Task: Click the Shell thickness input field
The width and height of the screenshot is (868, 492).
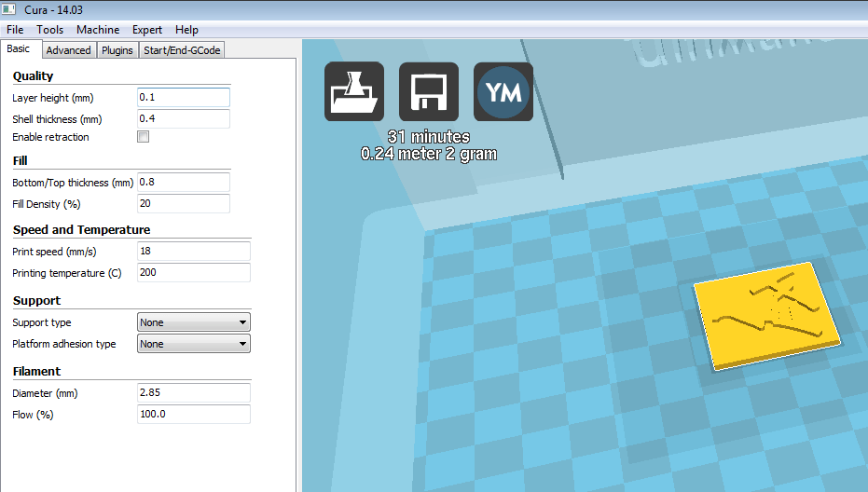Action: click(x=184, y=119)
